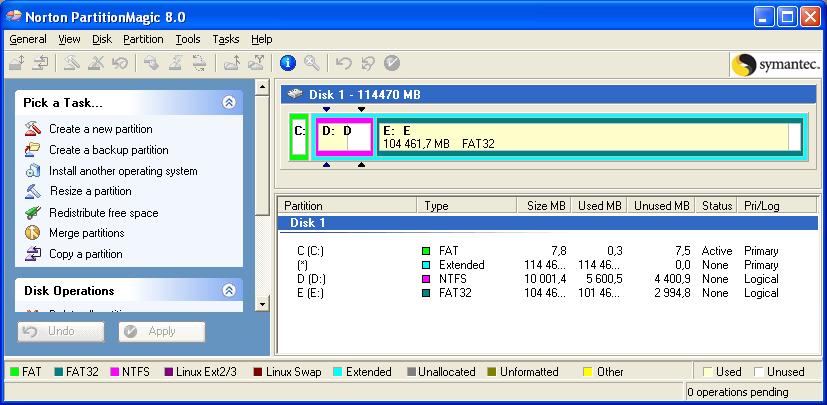Start the Copy a partition task
Image resolution: width=827 pixels, height=405 pixels.
[x=85, y=254]
